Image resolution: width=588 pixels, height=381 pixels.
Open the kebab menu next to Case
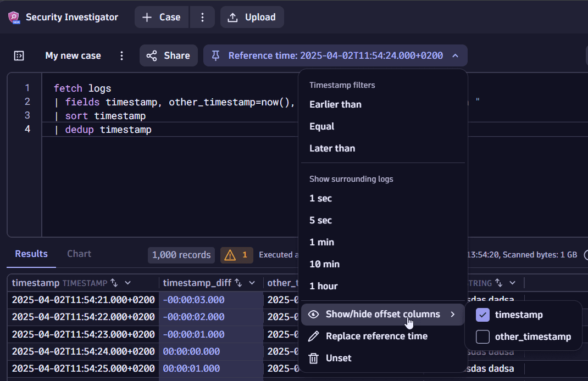(202, 17)
